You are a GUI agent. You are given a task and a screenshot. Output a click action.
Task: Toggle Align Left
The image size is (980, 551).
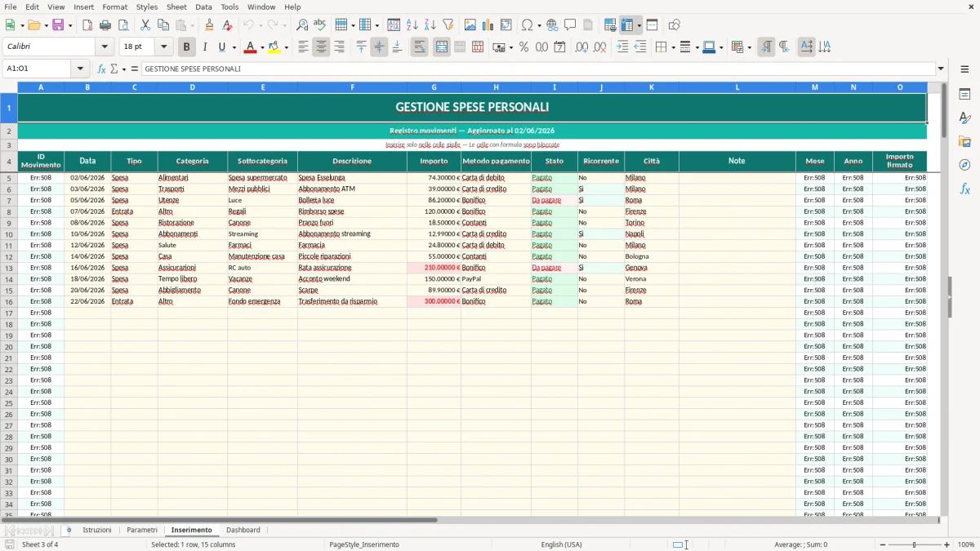[303, 47]
